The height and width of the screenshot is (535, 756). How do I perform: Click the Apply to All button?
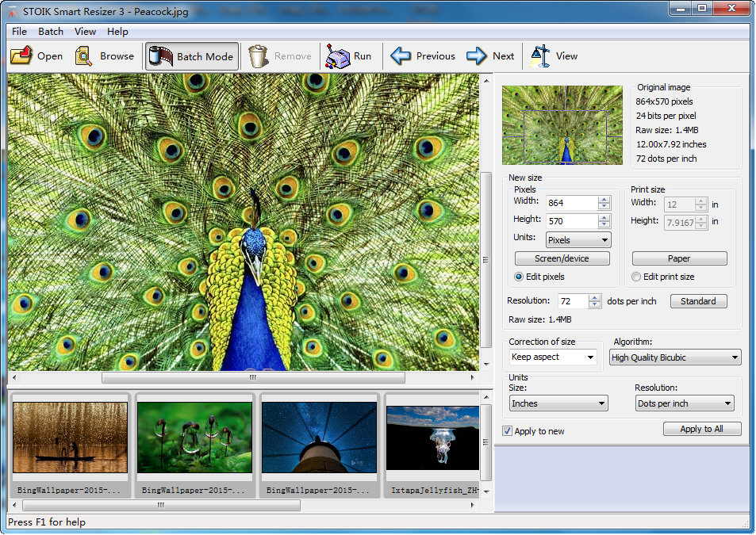click(701, 429)
